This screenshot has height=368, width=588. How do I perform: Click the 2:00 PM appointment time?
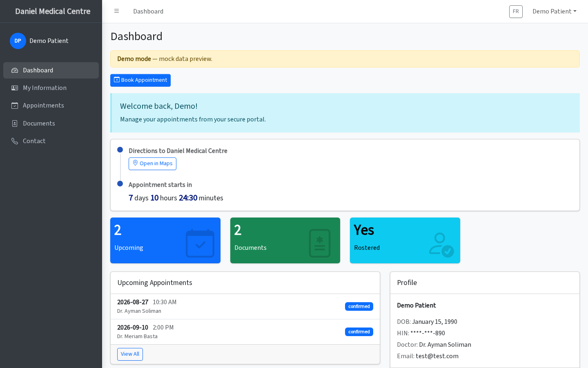pyautogui.click(x=163, y=328)
